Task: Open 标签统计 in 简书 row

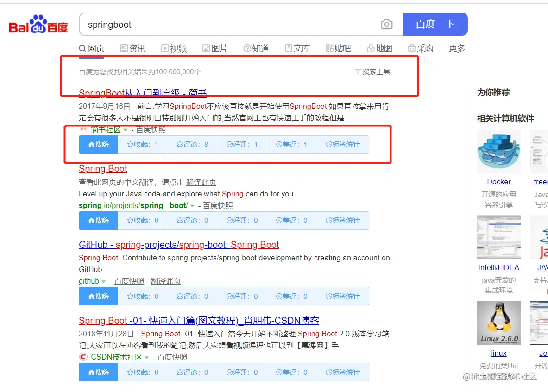Action: (342, 145)
